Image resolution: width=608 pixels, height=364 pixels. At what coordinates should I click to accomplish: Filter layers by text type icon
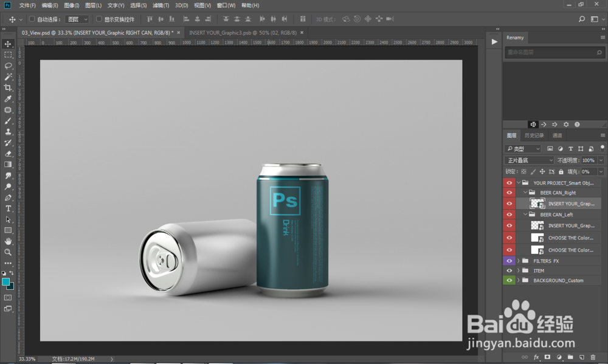570,149
